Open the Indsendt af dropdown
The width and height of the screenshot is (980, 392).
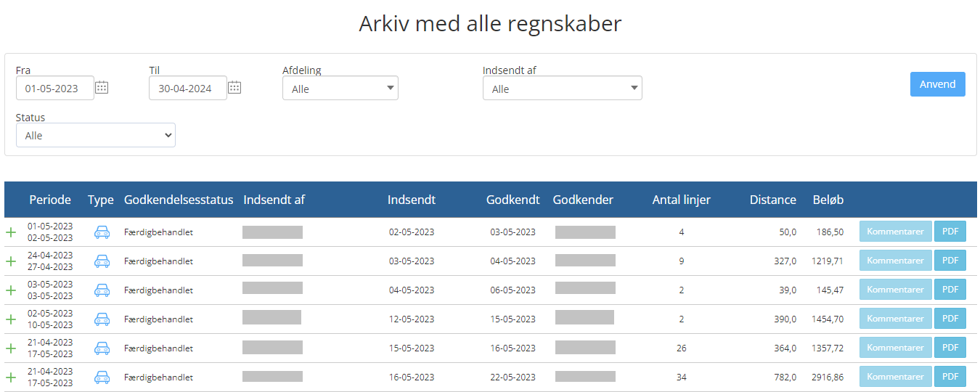(x=563, y=89)
